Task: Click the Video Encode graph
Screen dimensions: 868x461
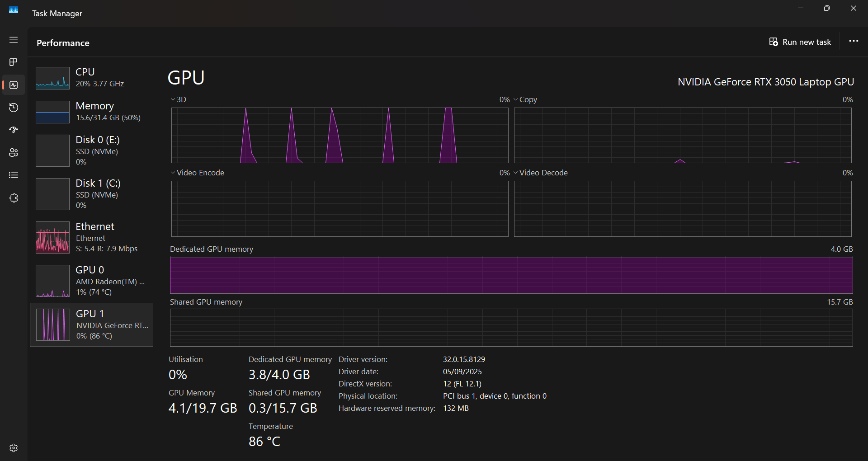Action: coord(340,209)
